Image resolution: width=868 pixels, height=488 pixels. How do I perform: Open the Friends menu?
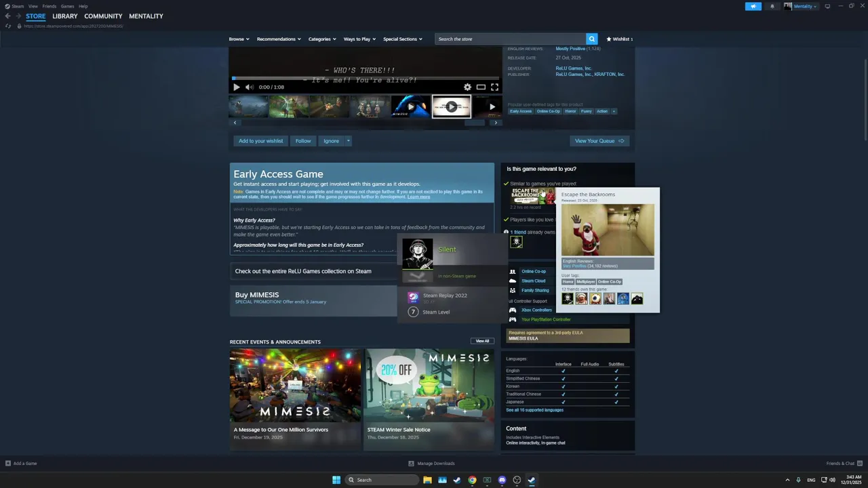(50, 6)
